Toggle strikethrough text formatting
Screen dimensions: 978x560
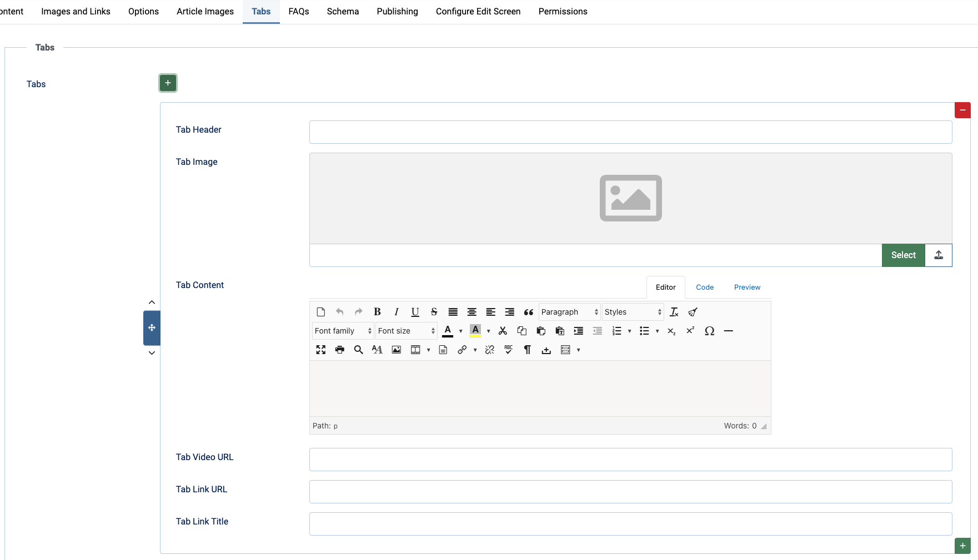pyautogui.click(x=434, y=312)
